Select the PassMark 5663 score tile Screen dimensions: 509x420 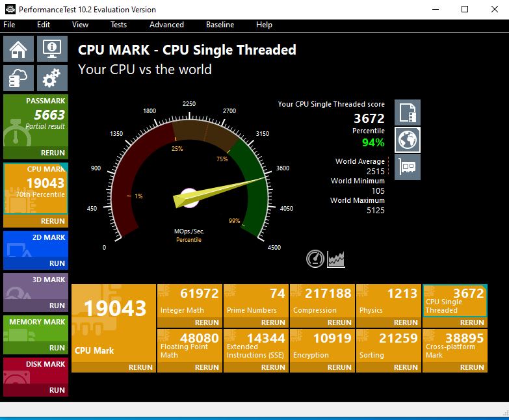[36, 120]
